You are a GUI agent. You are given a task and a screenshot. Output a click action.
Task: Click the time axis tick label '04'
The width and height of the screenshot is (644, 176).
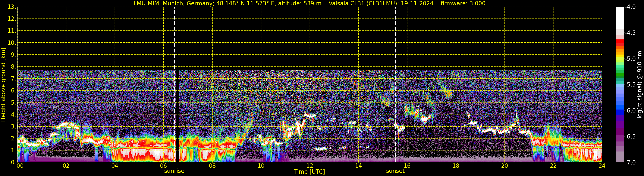point(115,166)
